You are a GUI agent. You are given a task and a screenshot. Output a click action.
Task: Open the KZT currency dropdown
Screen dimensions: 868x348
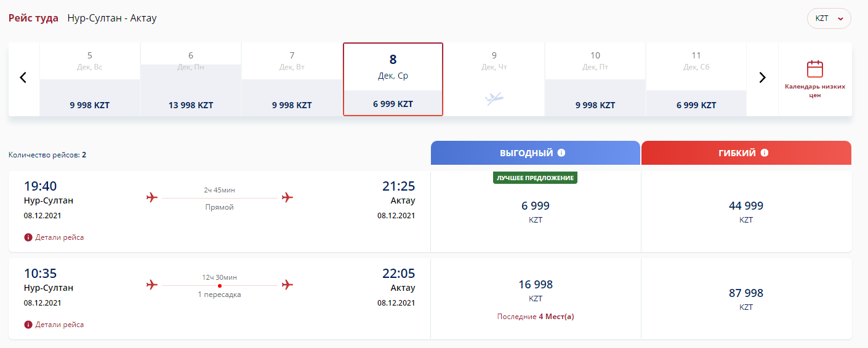tap(829, 18)
